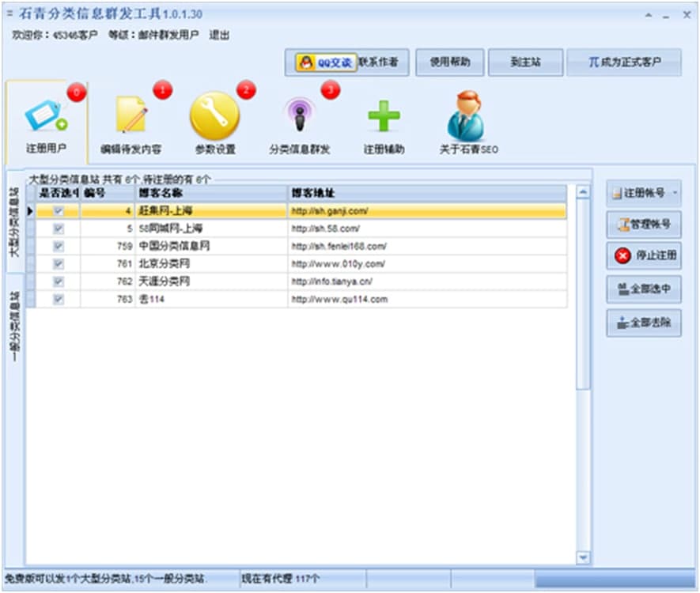Sort by 编号 column header
Image resolution: width=700 pixels, height=593 pixels.
(x=108, y=193)
